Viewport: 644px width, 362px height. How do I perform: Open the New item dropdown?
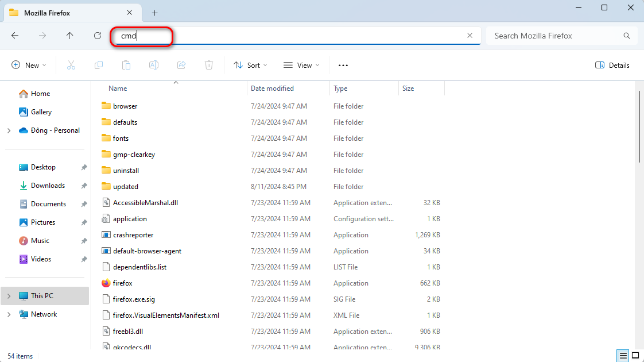point(29,65)
